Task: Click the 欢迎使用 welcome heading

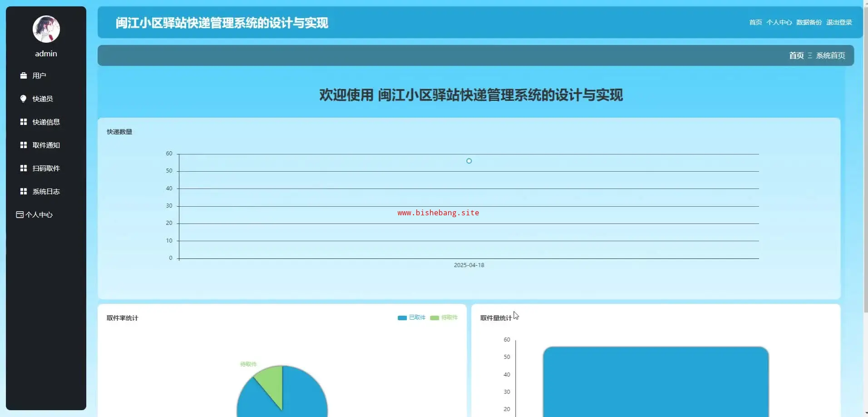Action: pyautogui.click(x=471, y=95)
